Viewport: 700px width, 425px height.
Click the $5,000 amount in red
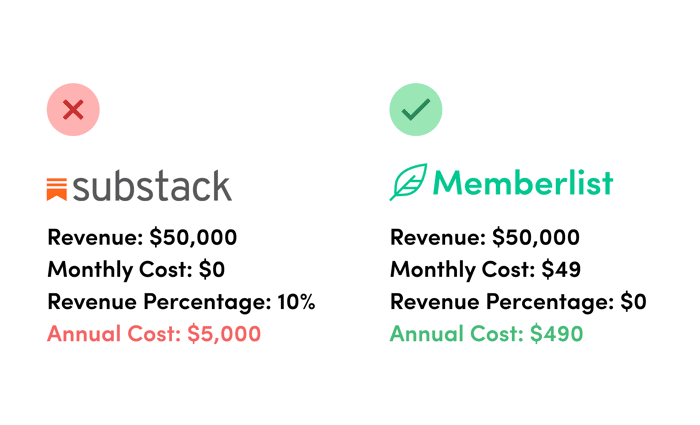224,334
